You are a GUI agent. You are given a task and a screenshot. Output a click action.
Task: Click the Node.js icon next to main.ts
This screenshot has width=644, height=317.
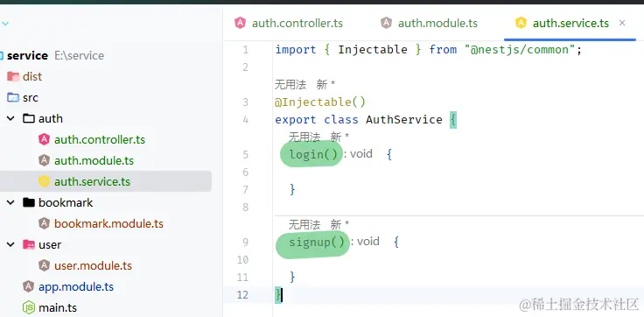pos(28,307)
